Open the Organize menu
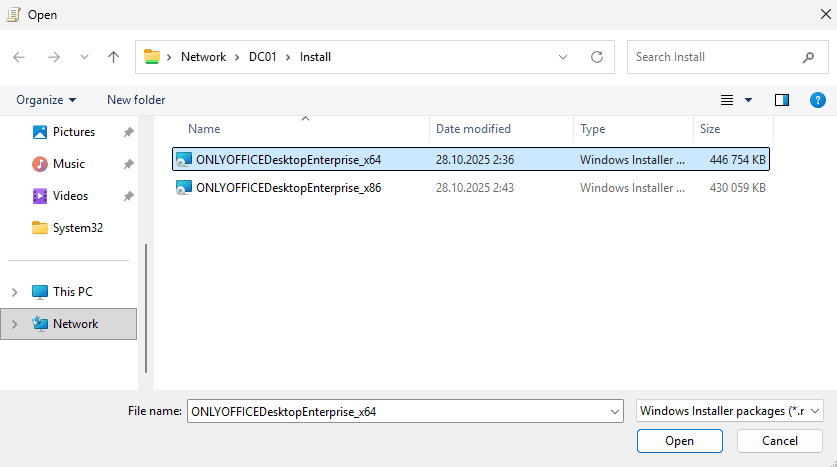This screenshot has height=467, width=837. pos(46,100)
